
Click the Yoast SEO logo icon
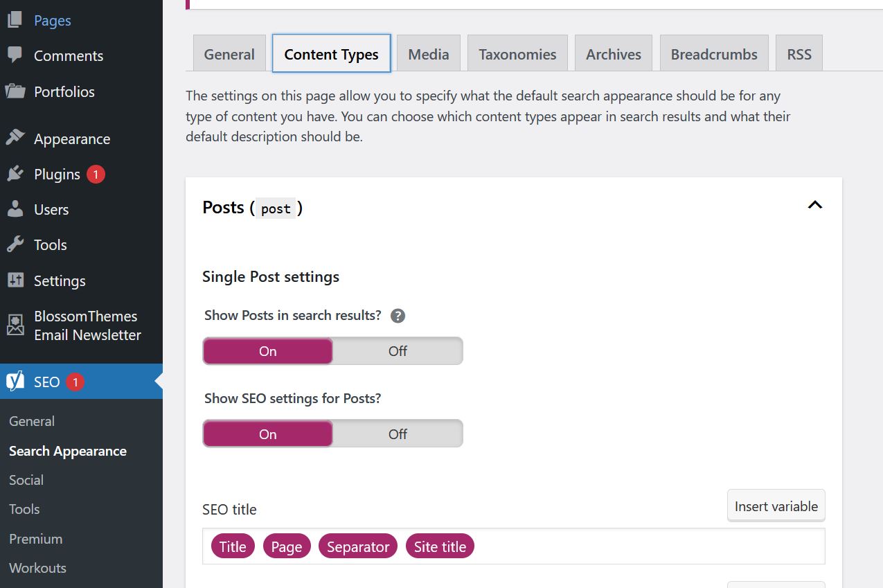[x=15, y=382]
